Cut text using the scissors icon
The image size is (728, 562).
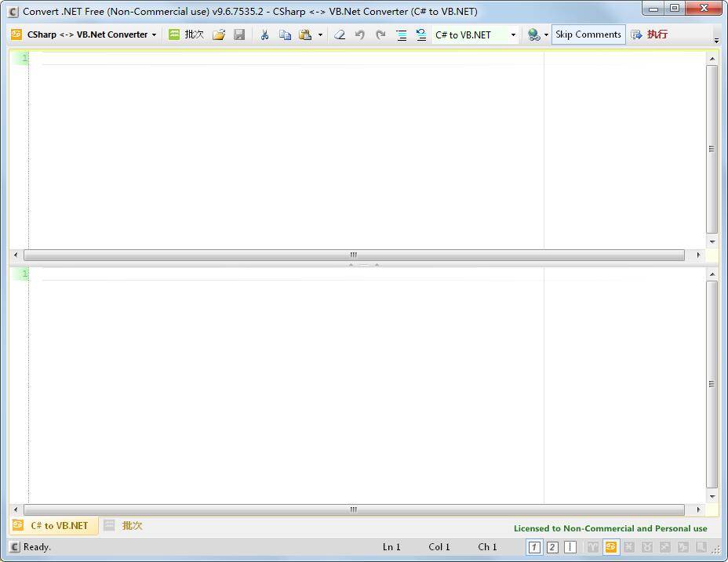click(x=264, y=34)
